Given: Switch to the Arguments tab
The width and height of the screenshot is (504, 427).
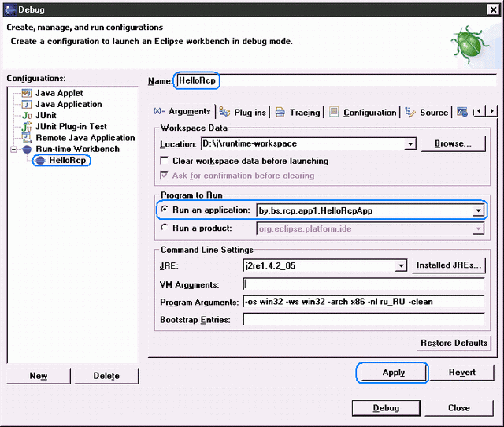Looking at the screenshot, I should pyautogui.click(x=182, y=111).
